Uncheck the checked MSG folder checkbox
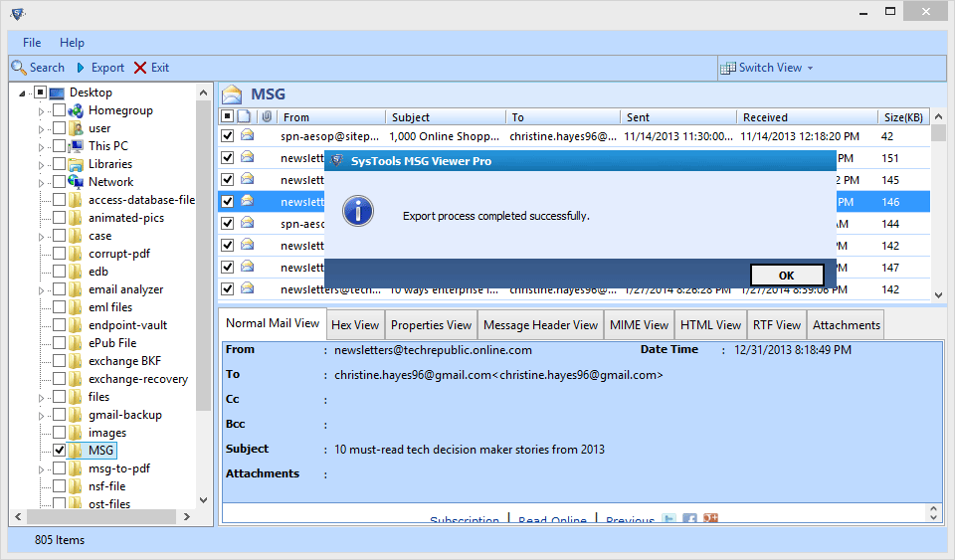 coord(59,451)
